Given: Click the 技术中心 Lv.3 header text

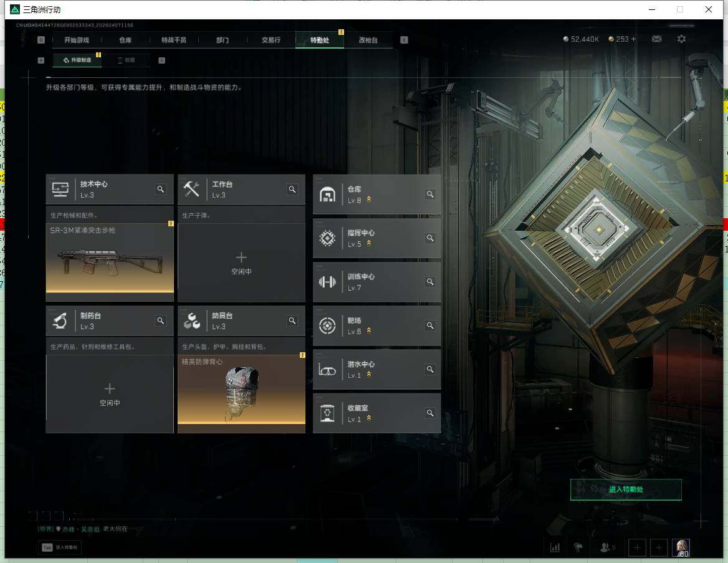Looking at the screenshot, I should [93, 189].
